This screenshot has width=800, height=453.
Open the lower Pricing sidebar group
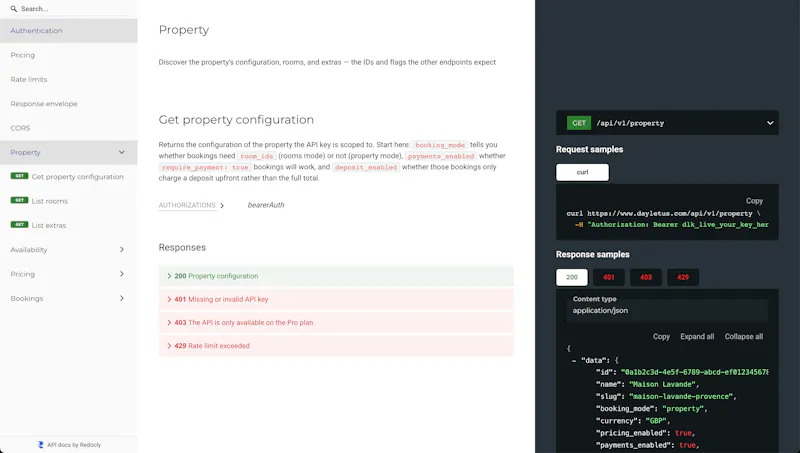pos(68,274)
